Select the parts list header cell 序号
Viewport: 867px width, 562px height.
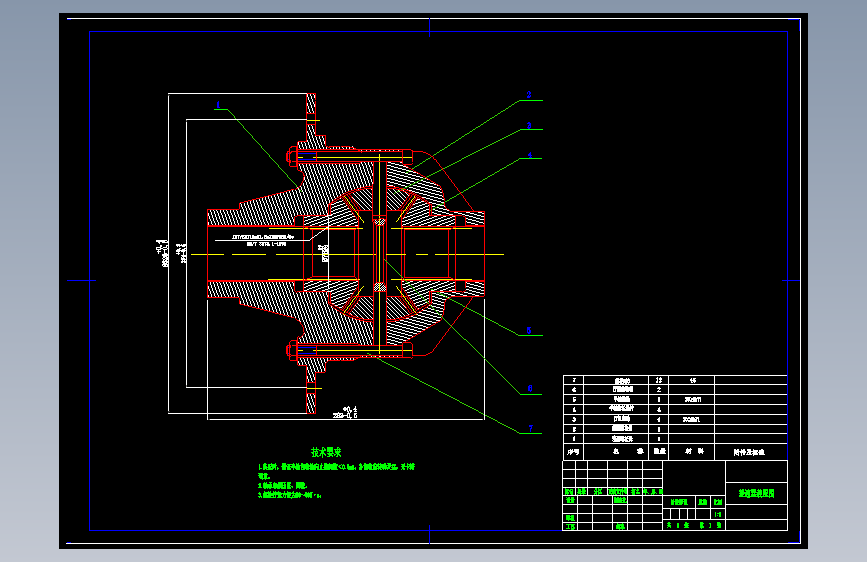[573, 452]
